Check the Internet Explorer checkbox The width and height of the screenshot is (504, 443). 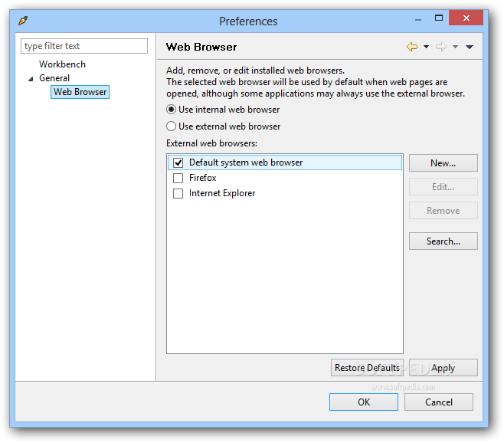(178, 193)
